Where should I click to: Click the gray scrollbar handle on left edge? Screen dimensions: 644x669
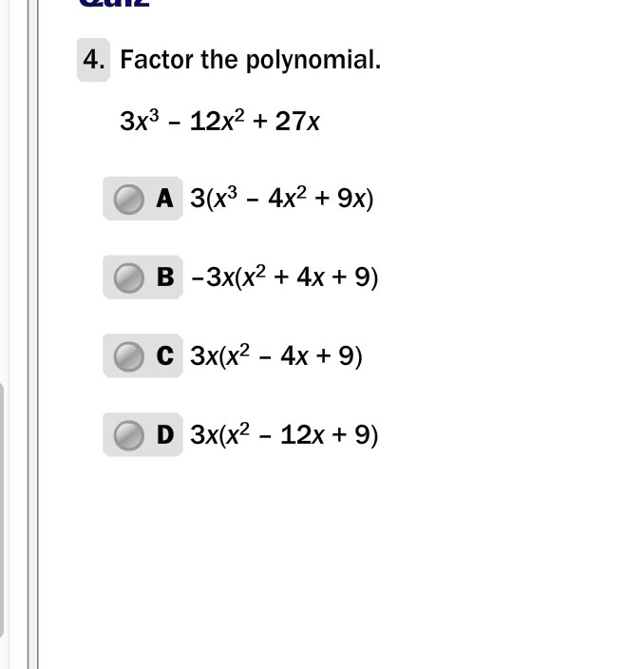point(2,510)
